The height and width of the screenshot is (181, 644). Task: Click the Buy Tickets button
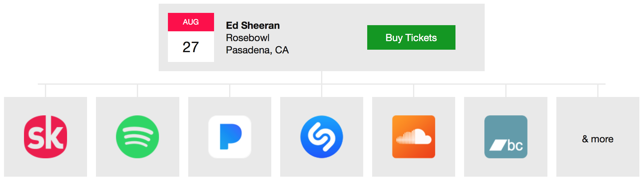(x=411, y=37)
